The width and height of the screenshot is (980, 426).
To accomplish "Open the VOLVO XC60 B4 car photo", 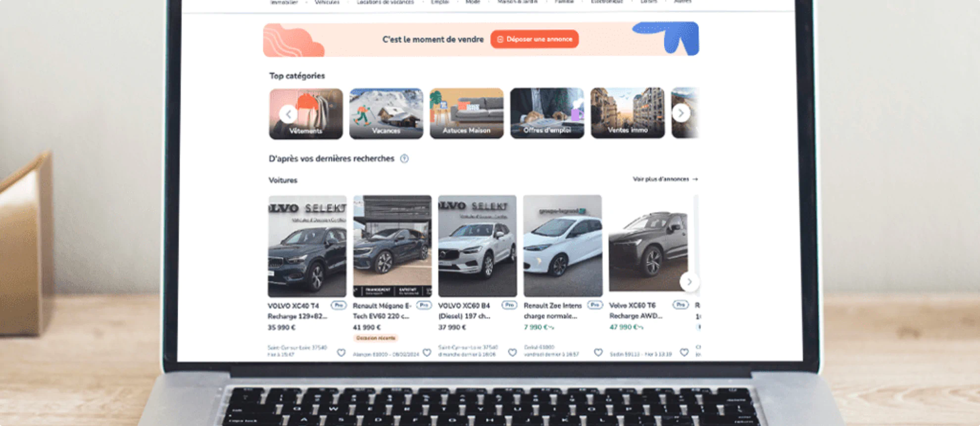I will point(478,246).
